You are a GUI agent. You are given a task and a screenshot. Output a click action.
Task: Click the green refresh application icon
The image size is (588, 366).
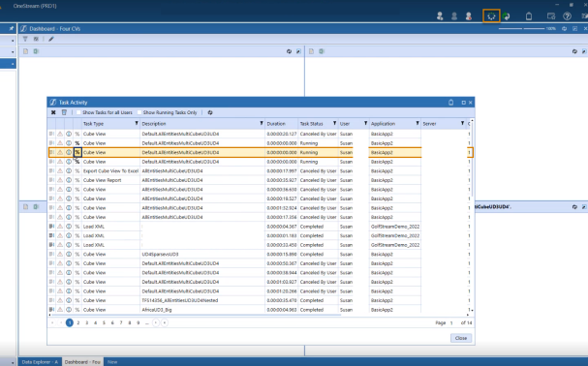pyautogui.click(x=507, y=16)
